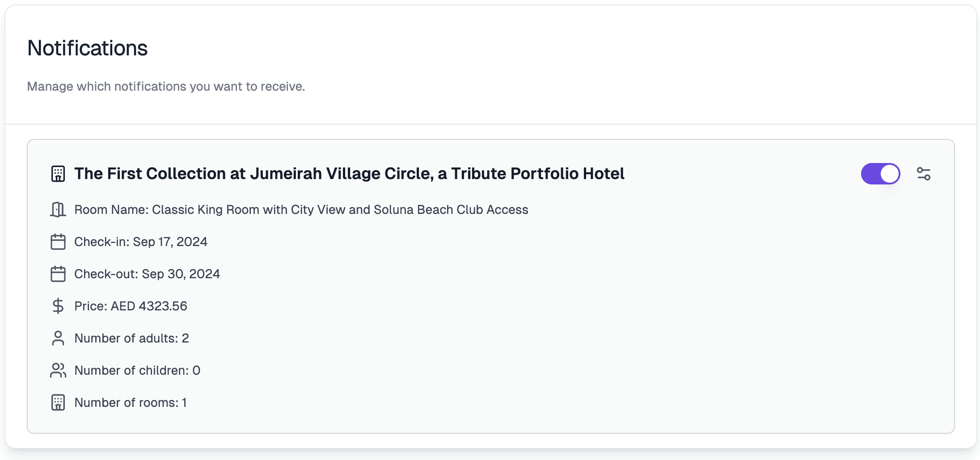980x460 pixels.
Task: Click the Price AED 4323.56 text
Action: (131, 306)
